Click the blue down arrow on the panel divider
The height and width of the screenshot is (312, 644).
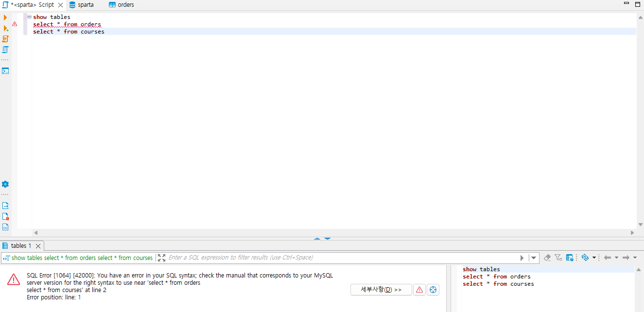click(x=327, y=239)
